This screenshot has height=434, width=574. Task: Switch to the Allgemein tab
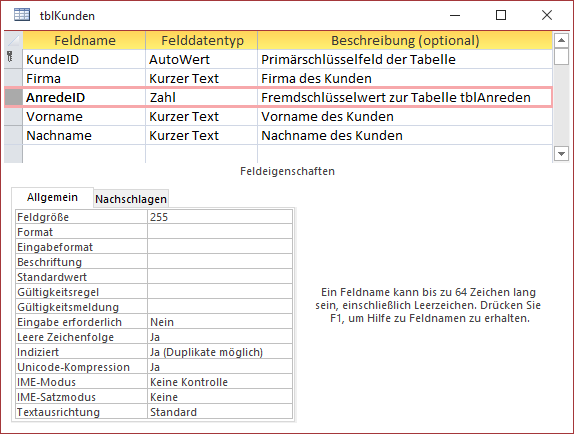pyautogui.click(x=52, y=198)
